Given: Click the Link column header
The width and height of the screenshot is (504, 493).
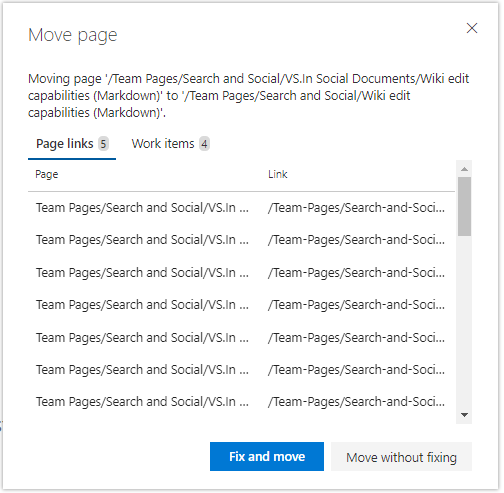Looking at the screenshot, I should 278,174.
